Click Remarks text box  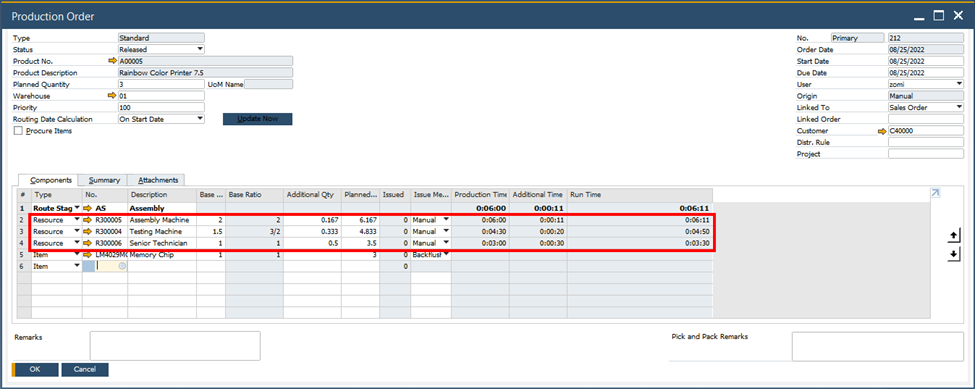(x=175, y=346)
